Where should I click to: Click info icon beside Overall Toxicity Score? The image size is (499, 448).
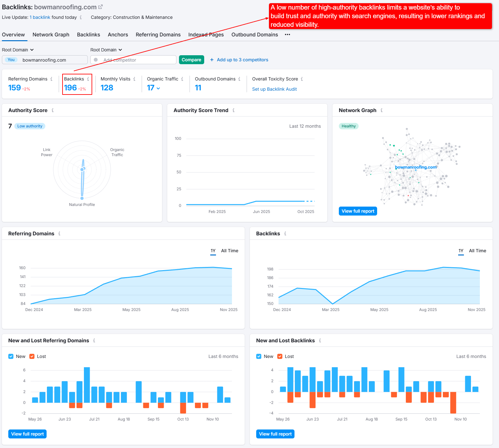pos(302,79)
